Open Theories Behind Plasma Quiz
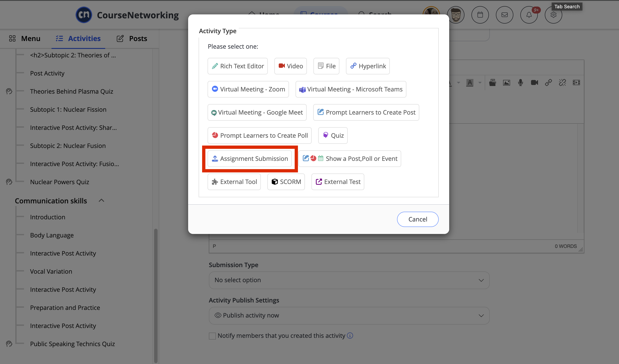Screen dimensions: 619x364 (x=71, y=91)
